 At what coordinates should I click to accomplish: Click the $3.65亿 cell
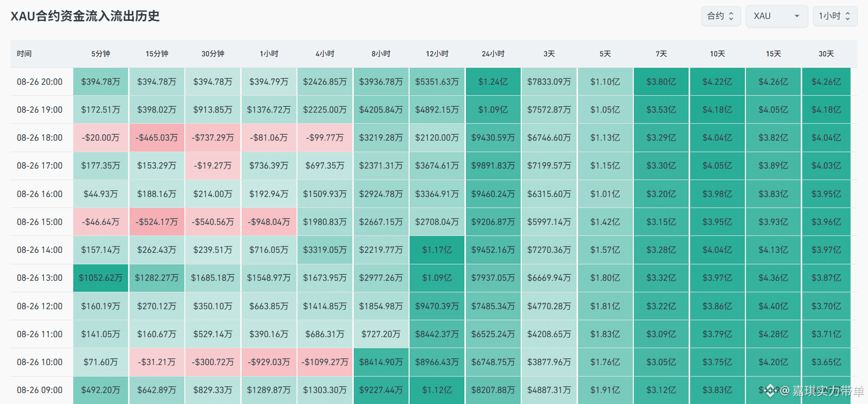[x=826, y=362]
